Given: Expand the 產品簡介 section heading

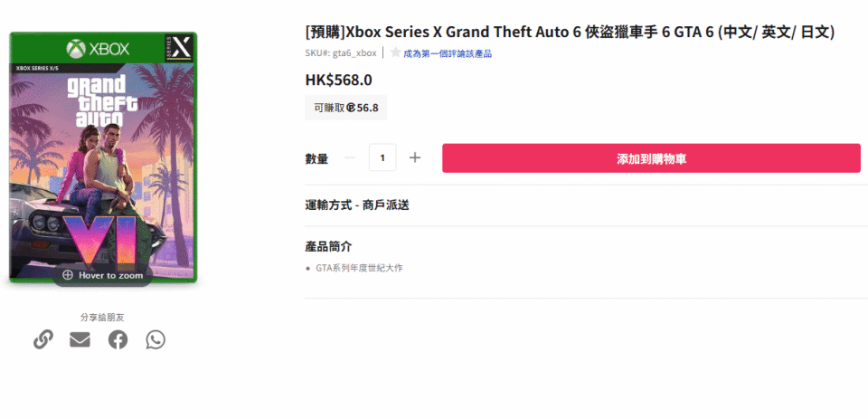Looking at the screenshot, I should click(328, 246).
